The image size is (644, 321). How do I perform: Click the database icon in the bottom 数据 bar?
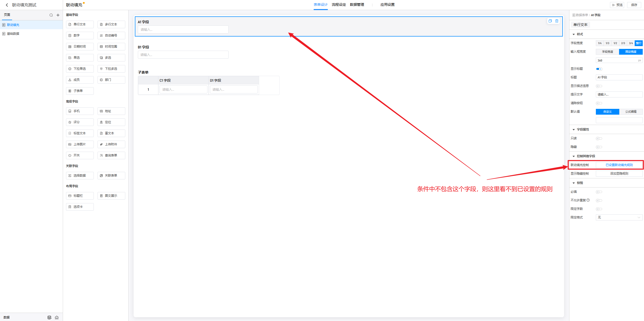pyautogui.click(x=49, y=317)
